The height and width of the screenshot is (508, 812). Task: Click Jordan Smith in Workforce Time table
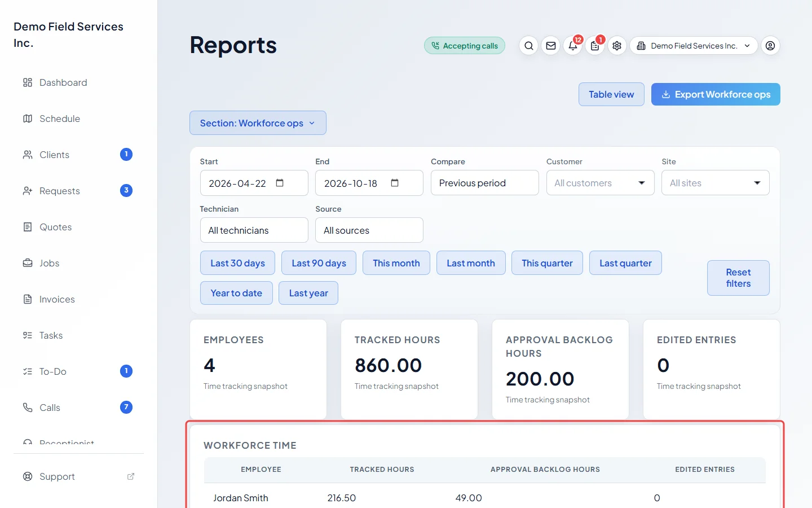coord(241,498)
